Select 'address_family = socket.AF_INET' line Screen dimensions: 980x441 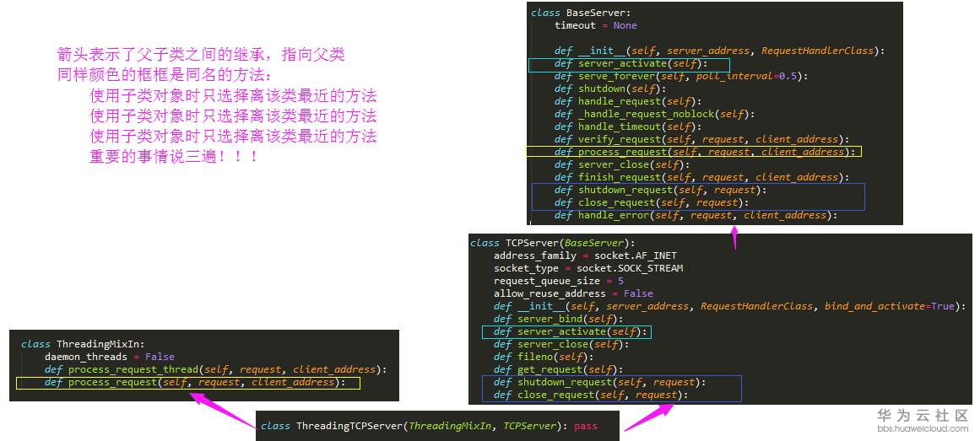pos(585,255)
